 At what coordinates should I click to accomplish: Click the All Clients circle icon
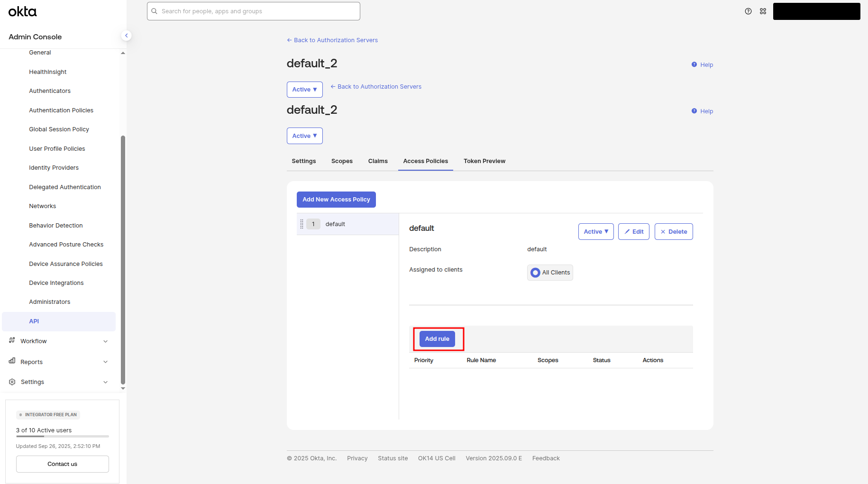[x=535, y=273]
